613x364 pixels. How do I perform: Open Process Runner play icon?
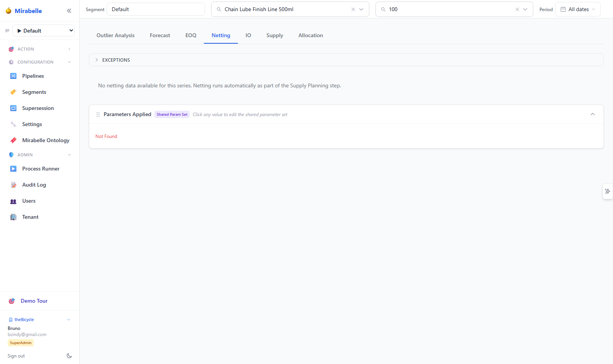pyautogui.click(x=13, y=169)
